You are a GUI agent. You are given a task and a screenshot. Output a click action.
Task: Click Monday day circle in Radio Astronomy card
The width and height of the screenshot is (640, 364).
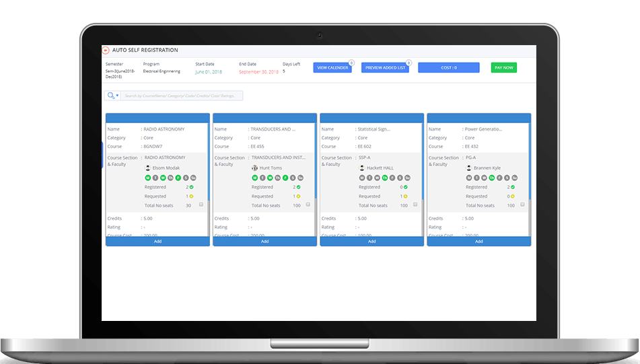(148, 178)
